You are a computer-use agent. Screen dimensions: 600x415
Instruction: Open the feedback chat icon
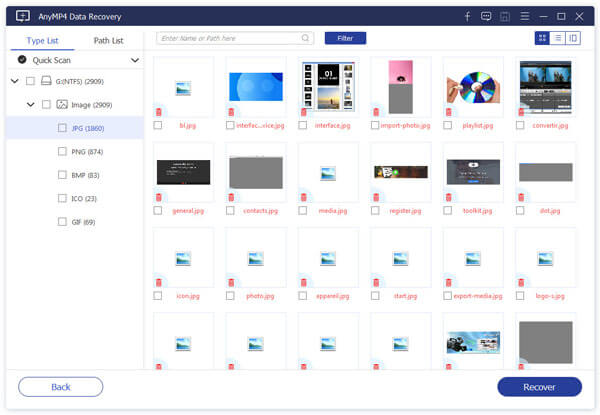486,16
